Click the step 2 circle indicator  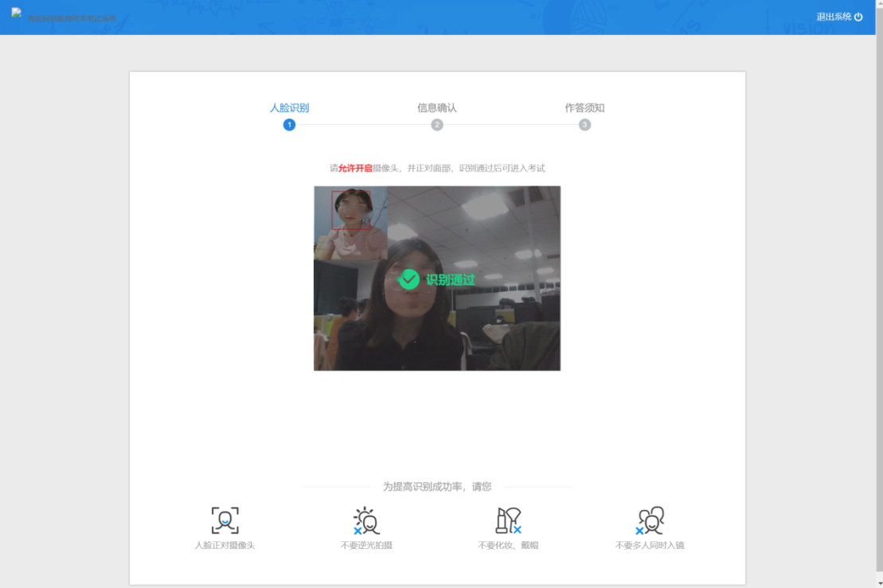tap(437, 125)
